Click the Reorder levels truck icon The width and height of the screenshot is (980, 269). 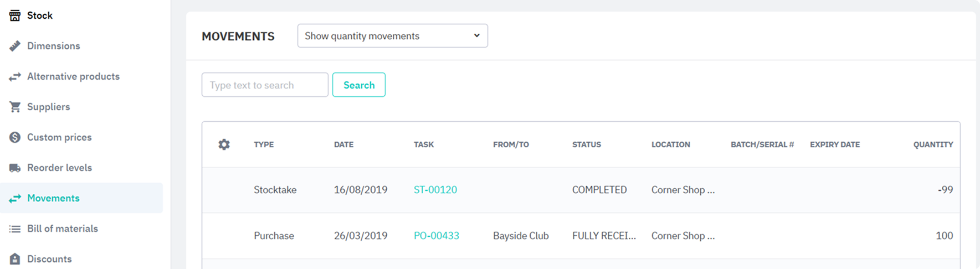(x=15, y=168)
